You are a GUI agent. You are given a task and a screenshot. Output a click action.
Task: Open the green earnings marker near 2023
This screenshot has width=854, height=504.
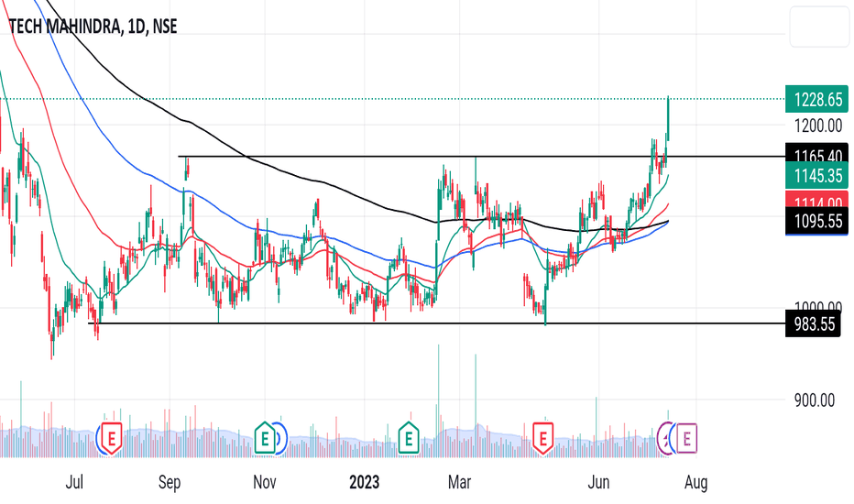coord(409,438)
